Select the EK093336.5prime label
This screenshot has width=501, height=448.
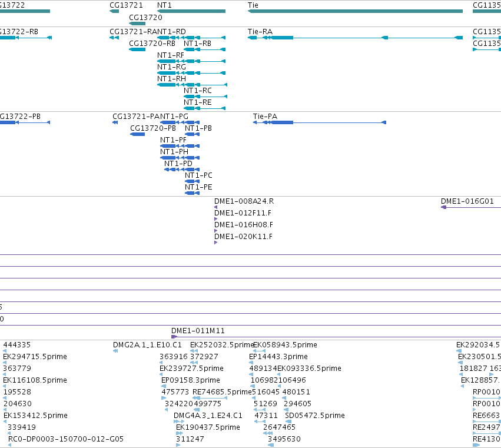click(x=309, y=369)
